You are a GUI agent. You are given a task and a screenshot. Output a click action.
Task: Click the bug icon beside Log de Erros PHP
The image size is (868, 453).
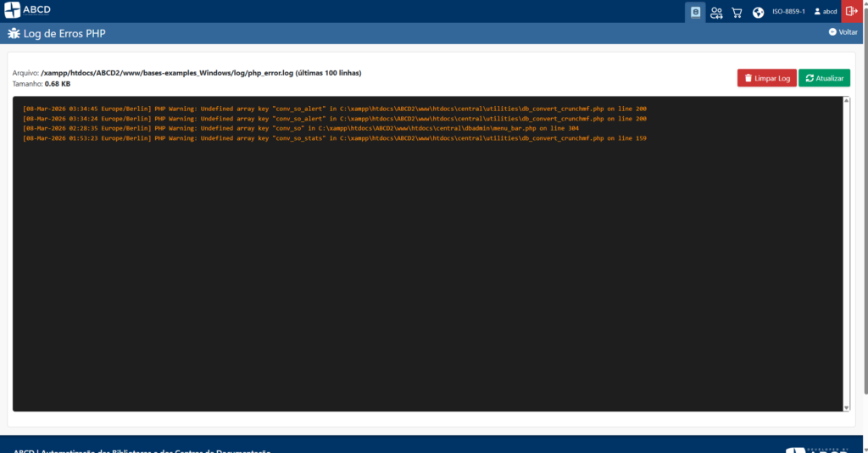coord(14,33)
